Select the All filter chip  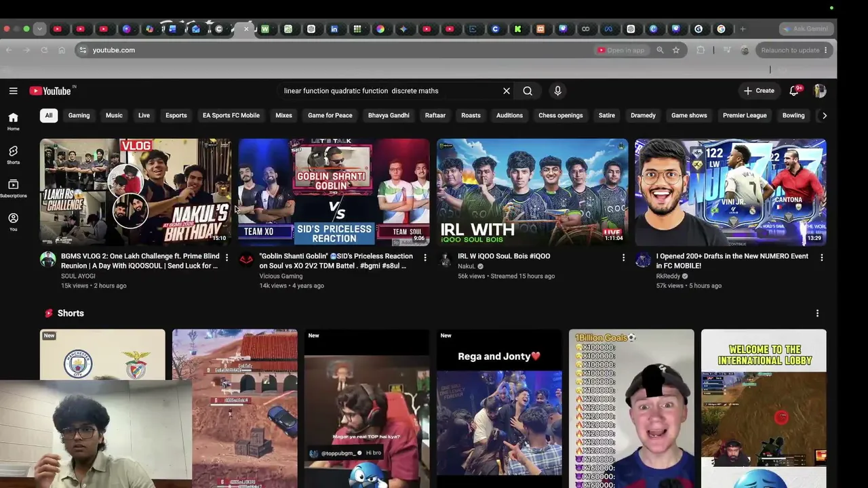(49, 116)
